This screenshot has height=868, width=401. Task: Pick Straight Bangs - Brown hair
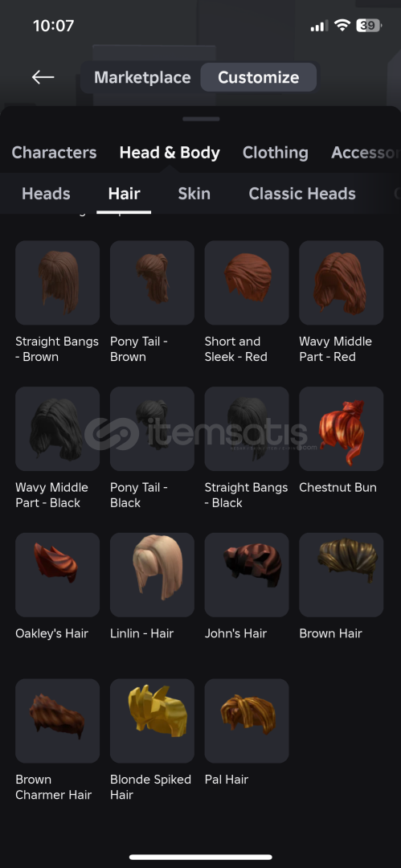(x=58, y=282)
